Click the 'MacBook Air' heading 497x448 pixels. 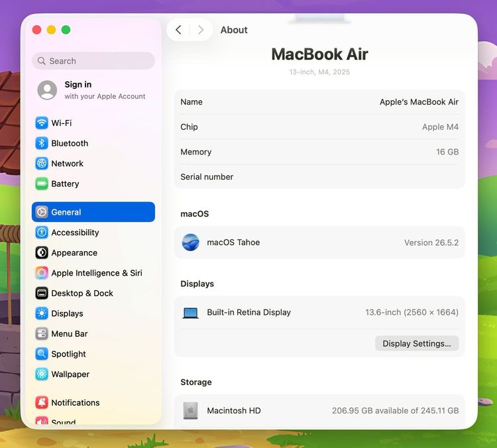pos(319,54)
